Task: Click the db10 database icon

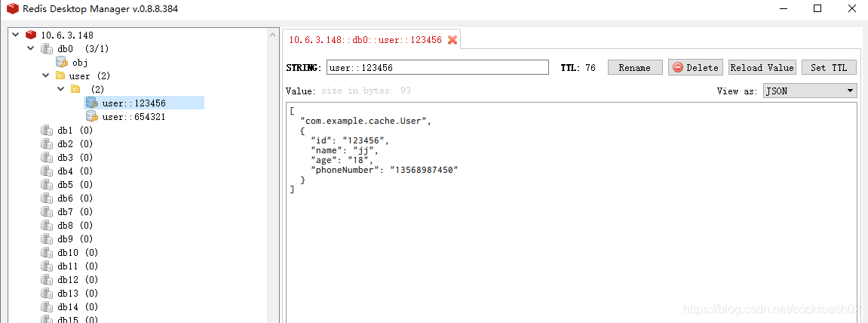Action: point(47,252)
